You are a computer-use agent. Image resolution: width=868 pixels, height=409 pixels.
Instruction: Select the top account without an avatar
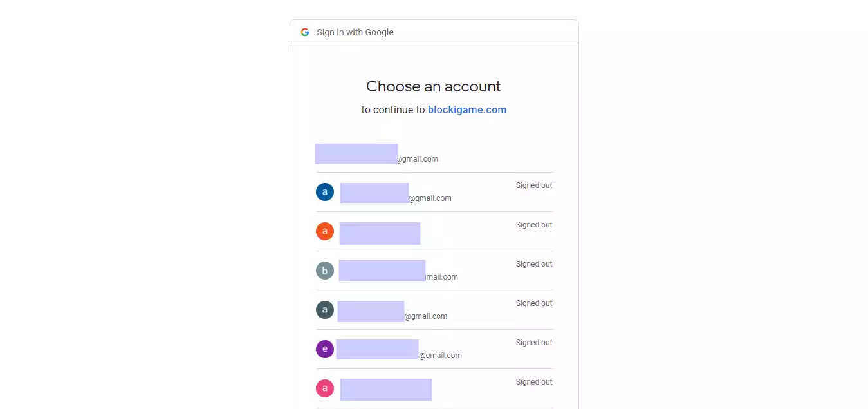tap(376, 155)
